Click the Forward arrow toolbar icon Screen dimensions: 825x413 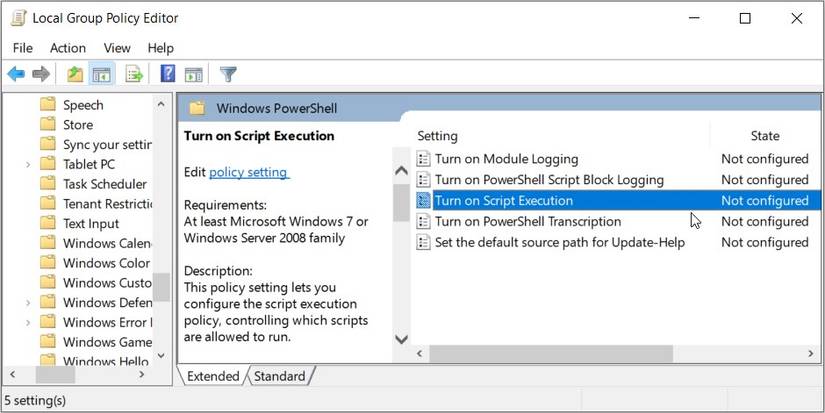[x=41, y=74]
